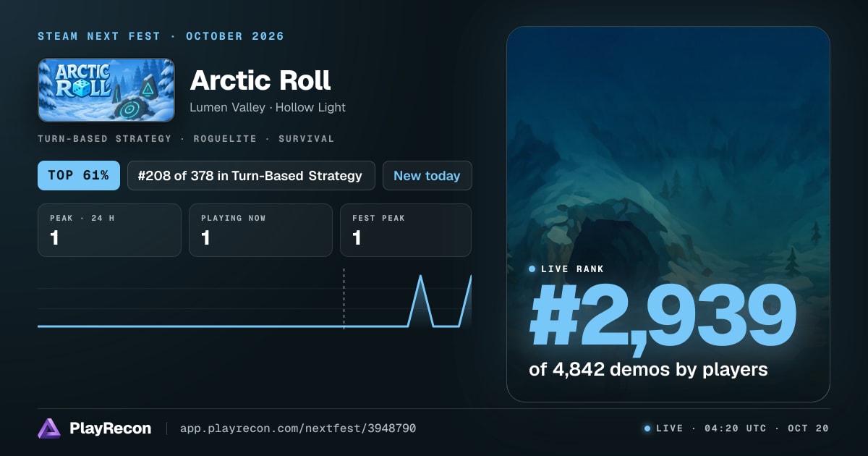Image resolution: width=868 pixels, height=456 pixels.
Task: Click the Lumen Valley · Hollow Light text
Action: [268, 107]
